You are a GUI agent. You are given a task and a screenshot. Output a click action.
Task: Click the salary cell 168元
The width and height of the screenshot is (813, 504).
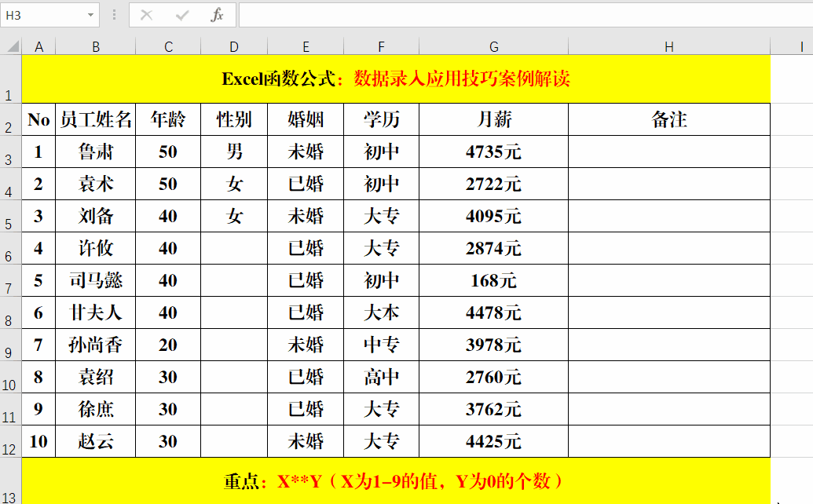(493, 281)
